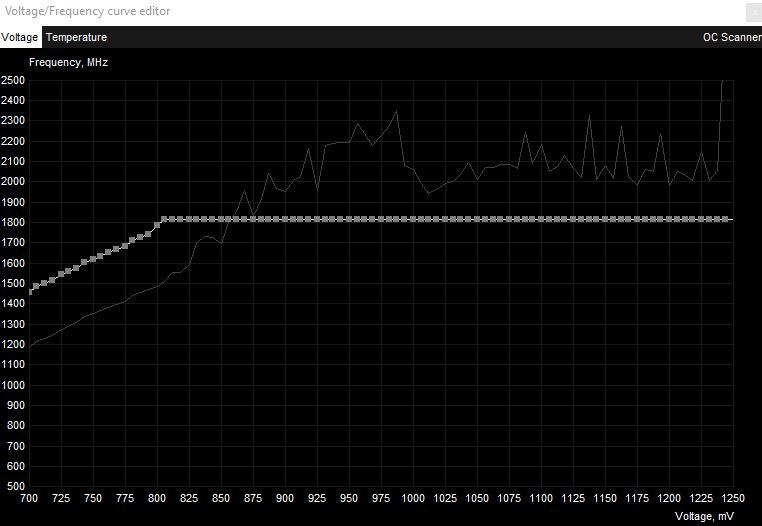Click the 1075 voltage axis label
The image size is (762, 526).
509,498
